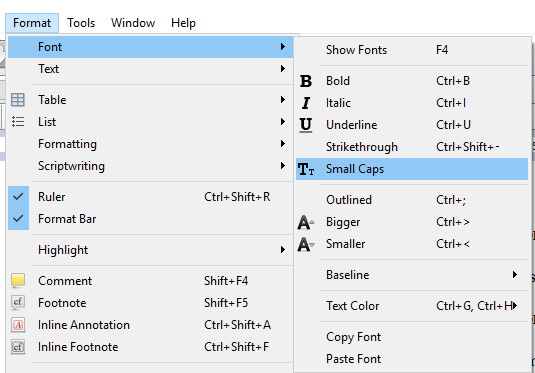Viewport: 535px width, 373px height.
Task: Select Outlined menu entry
Action: tap(412, 200)
